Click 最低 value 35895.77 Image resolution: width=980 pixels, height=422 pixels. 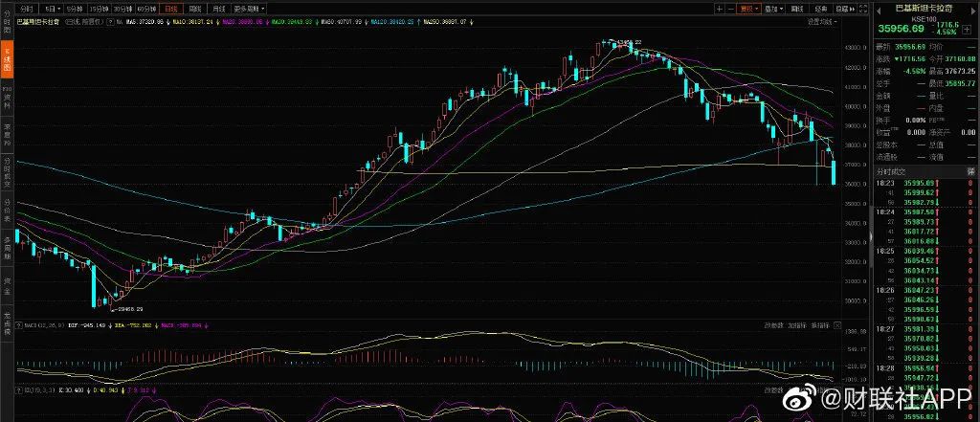961,83
